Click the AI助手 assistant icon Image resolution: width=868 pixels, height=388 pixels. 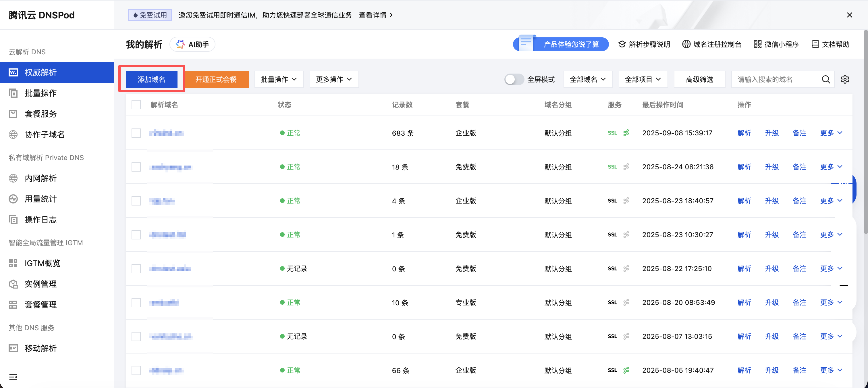click(181, 45)
